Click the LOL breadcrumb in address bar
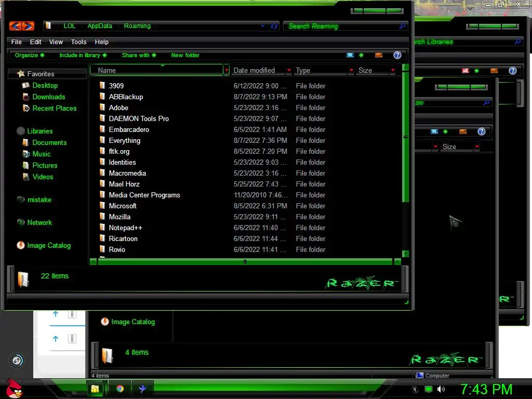532x399 pixels. [70, 26]
